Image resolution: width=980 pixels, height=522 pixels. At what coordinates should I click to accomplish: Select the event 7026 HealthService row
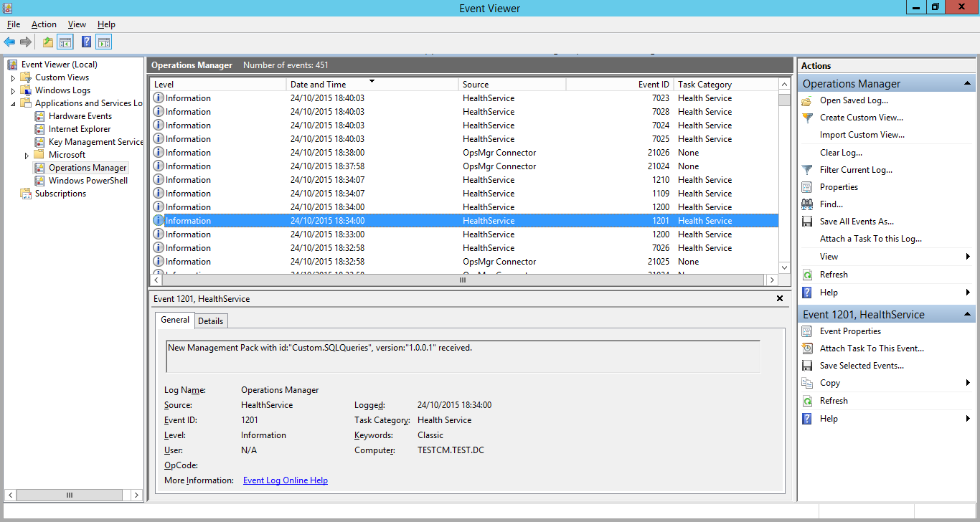pyautogui.click(x=464, y=248)
